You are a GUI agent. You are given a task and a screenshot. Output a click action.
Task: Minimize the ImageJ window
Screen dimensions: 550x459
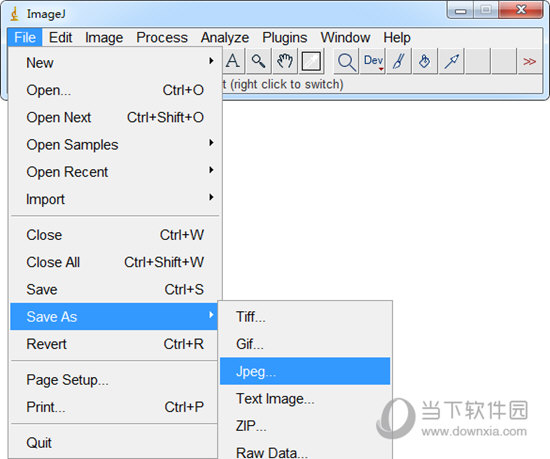pos(461,11)
